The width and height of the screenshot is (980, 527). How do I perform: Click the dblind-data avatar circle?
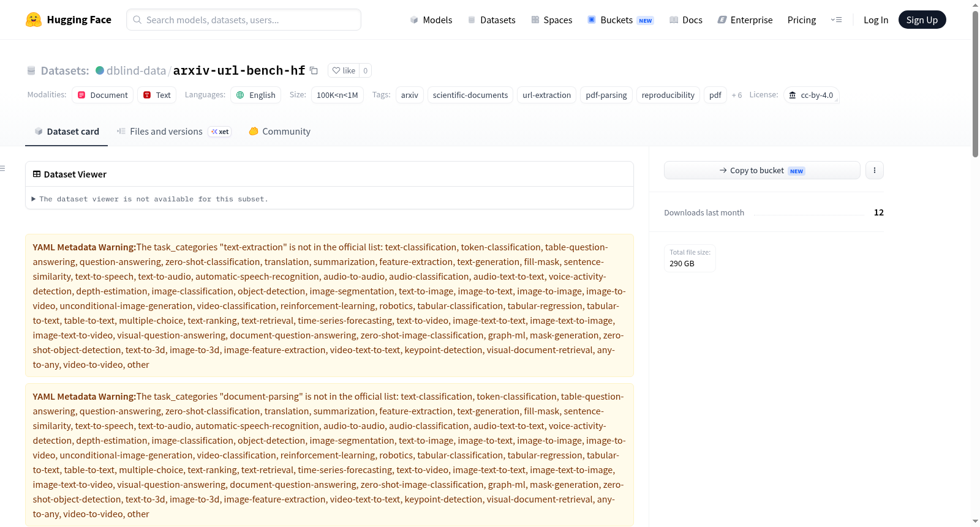pyautogui.click(x=100, y=70)
